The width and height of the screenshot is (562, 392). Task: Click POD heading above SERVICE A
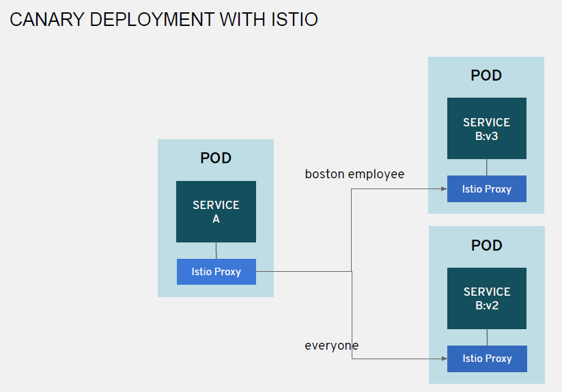(x=216, y=158)
